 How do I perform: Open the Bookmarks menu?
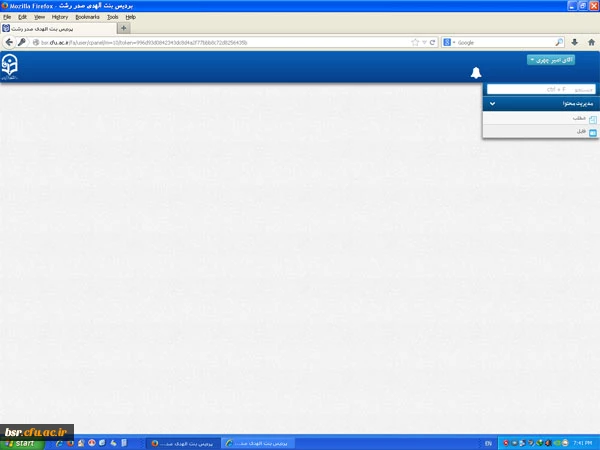87,17
